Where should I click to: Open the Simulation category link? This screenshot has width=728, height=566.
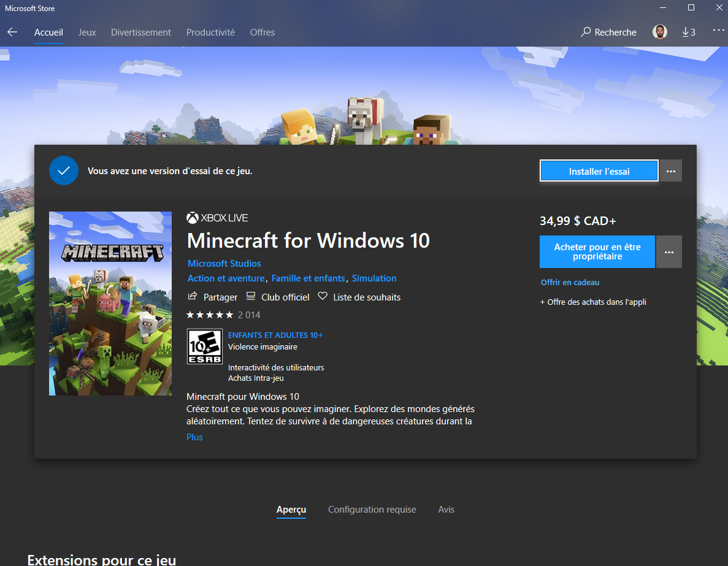point(374,278)
